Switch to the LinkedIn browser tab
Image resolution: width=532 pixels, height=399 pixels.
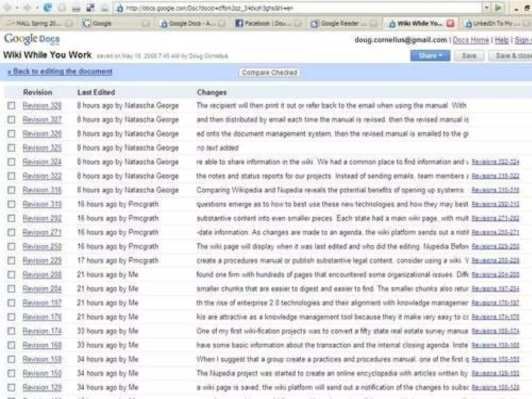click(494, 24)
